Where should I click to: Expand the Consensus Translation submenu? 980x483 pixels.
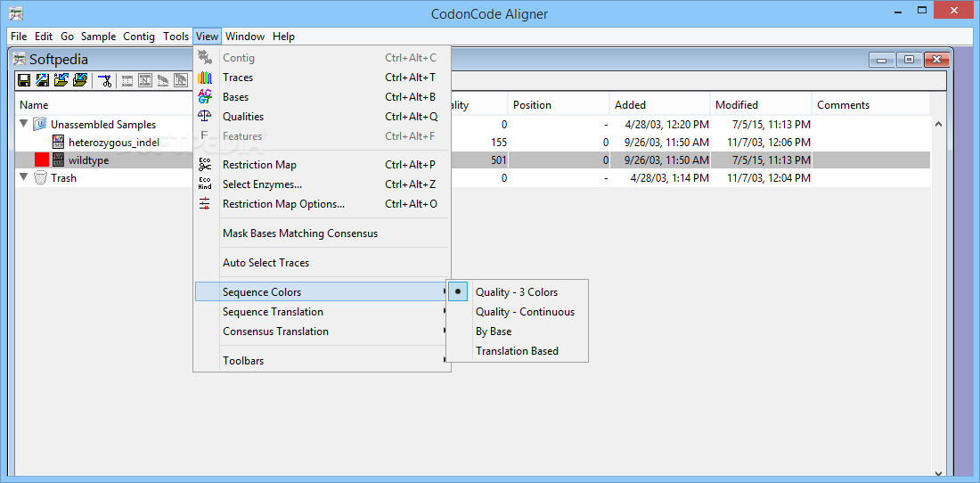[322, 332]
